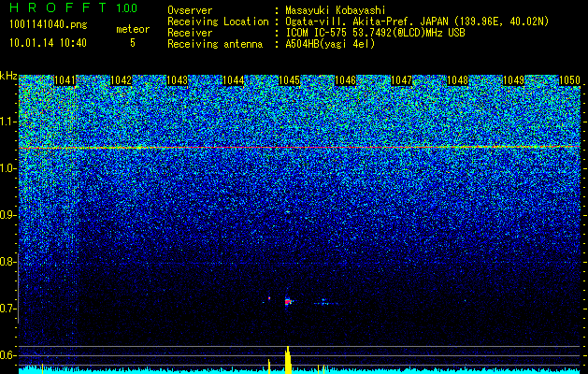The height and width of the screenshot is (374, 588).
Task: Click the 1046 time marker
Action: tap(345, 80)
